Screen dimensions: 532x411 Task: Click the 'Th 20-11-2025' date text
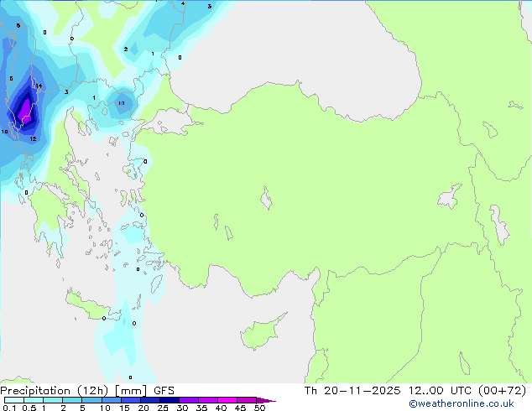pos(352,391)
